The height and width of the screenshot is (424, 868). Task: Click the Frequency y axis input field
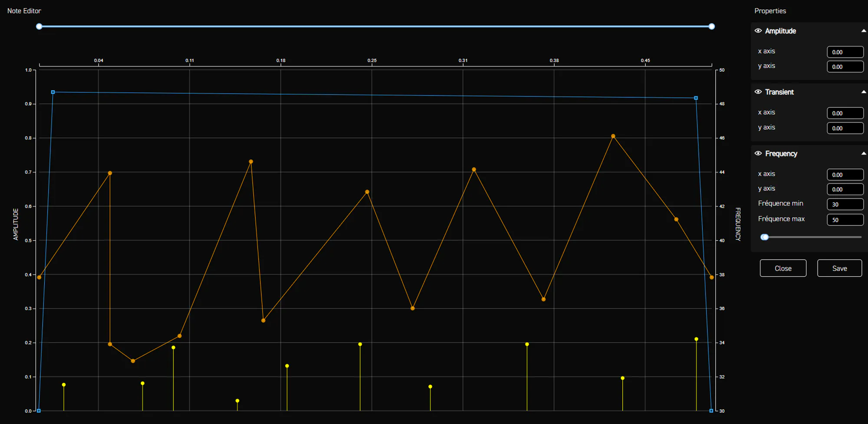[845, 189]
